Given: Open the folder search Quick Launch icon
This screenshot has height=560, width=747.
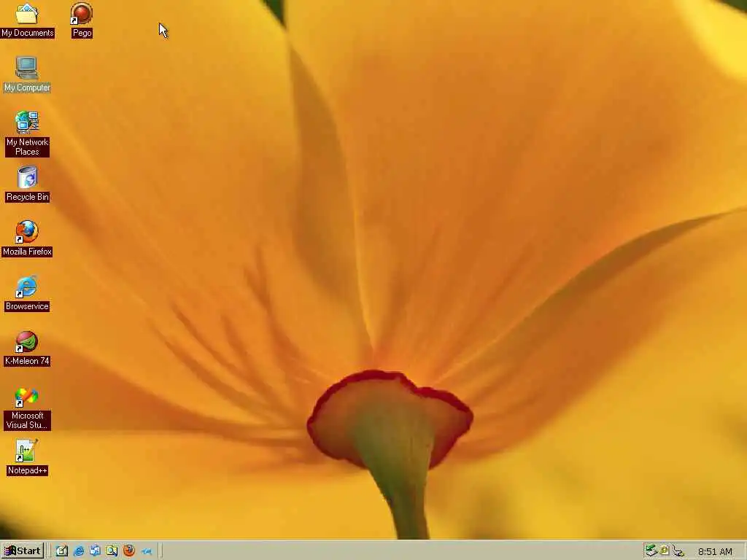Looking at the screenshot, I should pos(112,551).
